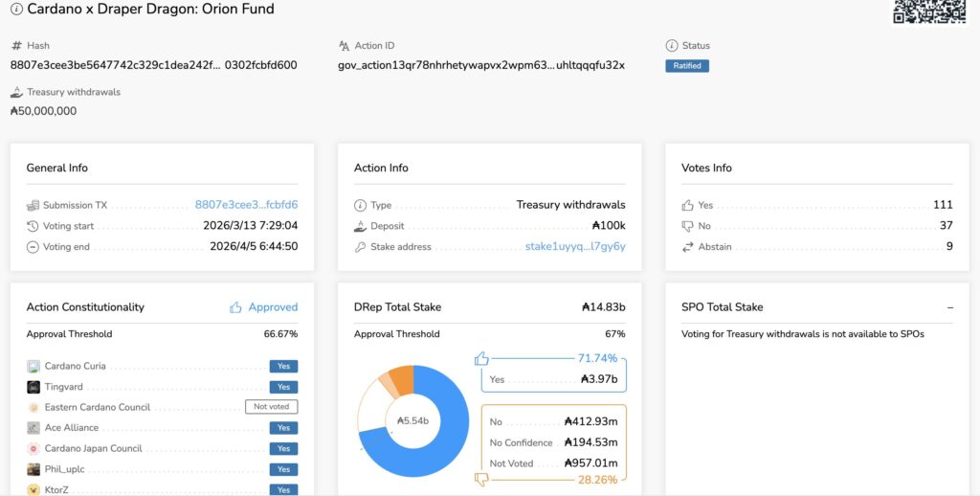
Task: Click the Not voted badge for Eastern Cardano Council
Action: tap(271, 407)
